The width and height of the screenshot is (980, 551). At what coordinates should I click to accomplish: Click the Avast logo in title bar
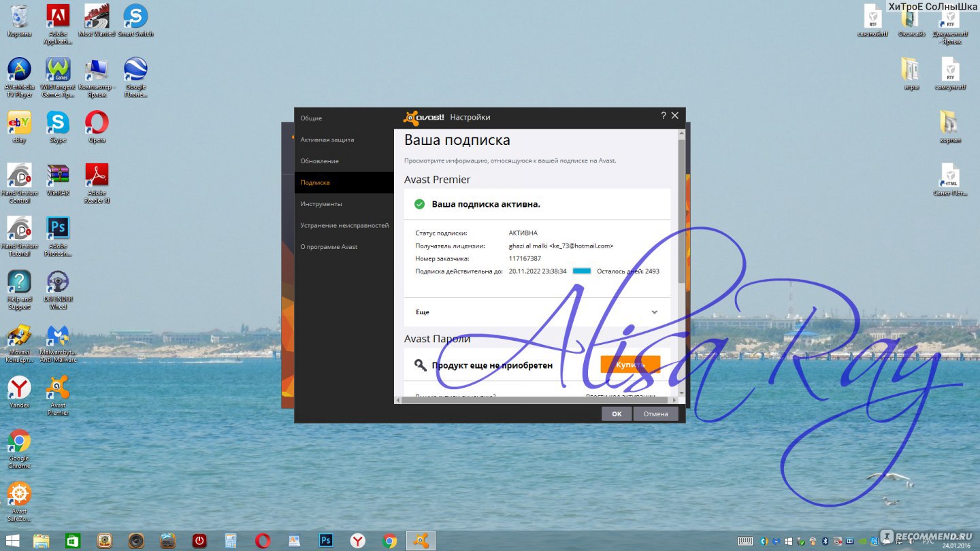coord(424,117)
